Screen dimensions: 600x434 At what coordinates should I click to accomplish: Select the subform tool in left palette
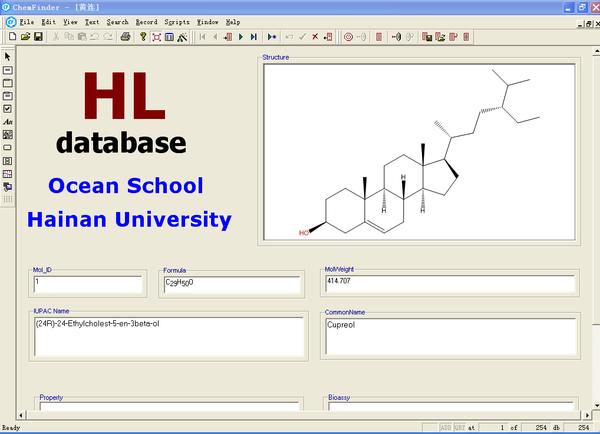point(8,161)
